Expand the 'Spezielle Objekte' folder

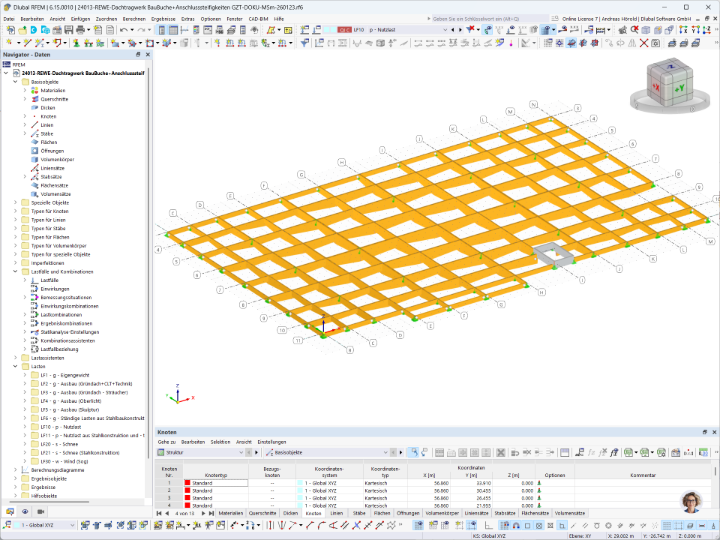click(x=15, y=202)
